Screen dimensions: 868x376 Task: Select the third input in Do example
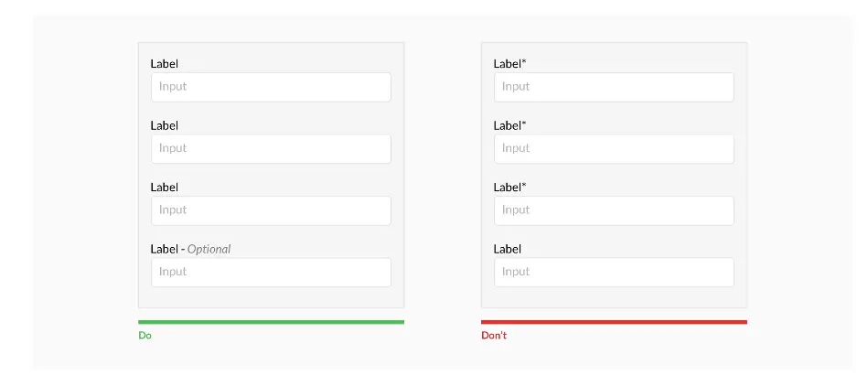(271, 210)
